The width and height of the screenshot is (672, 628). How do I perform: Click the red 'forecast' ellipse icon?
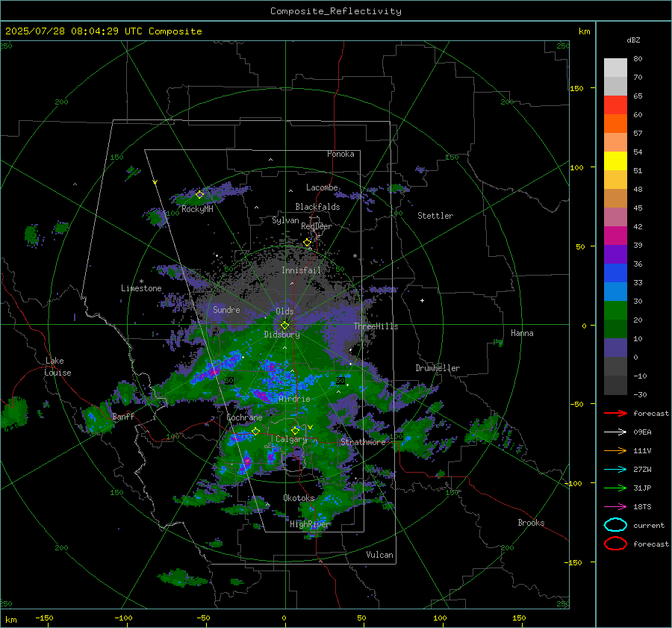[x=615, y=544]
